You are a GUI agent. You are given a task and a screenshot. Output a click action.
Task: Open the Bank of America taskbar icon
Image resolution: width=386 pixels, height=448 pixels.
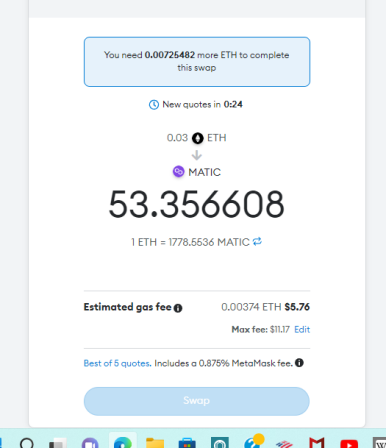click(284, 443)
